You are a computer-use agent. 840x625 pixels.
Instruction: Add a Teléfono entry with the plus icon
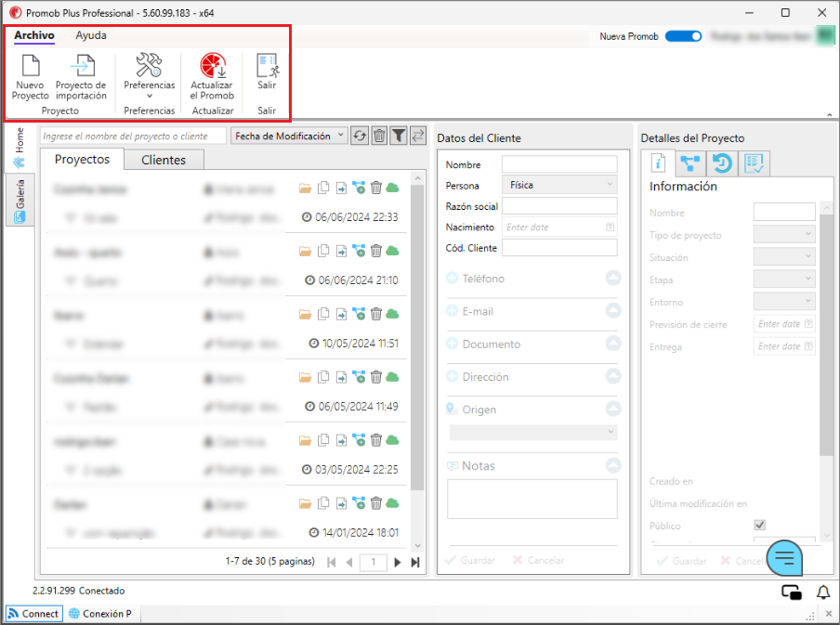coord(453,279)
